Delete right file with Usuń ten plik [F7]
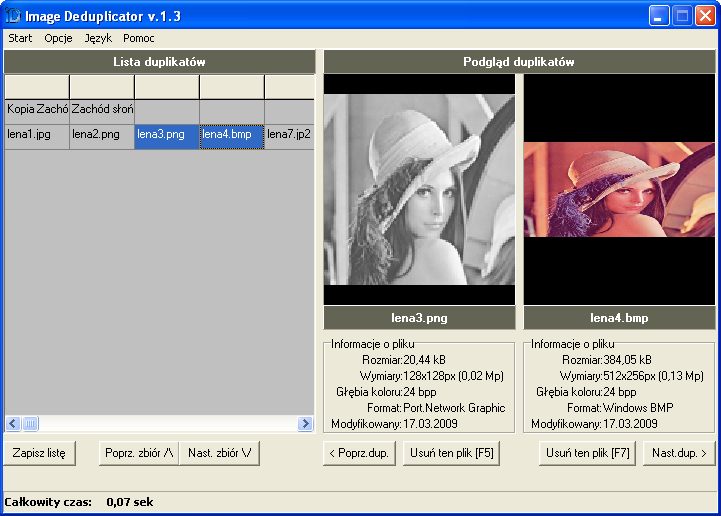 tap(587, 453)
